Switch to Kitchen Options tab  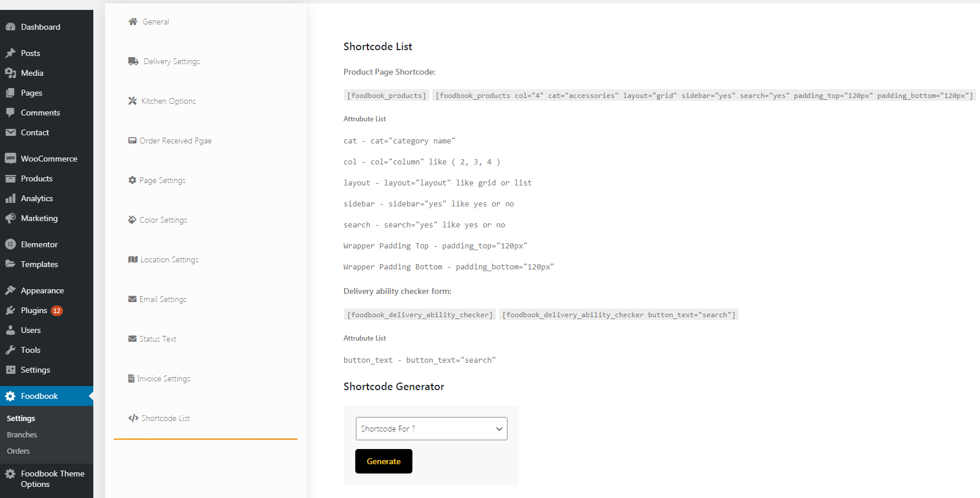[169, 101]
